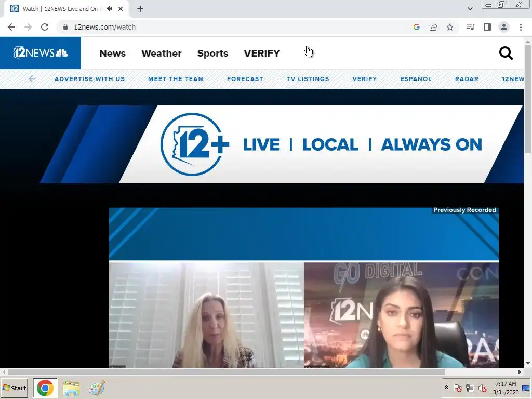Open the FORECAST link

pyautogui.click(x=245, y=79)
